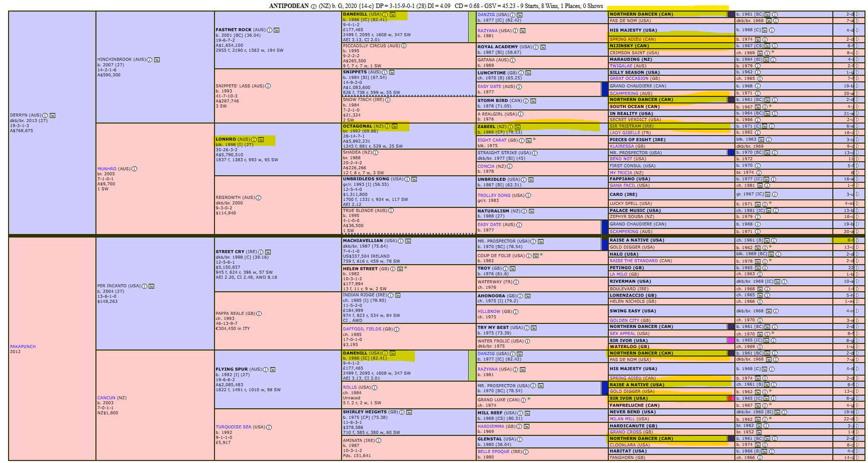Screen dimensions: 868x463
Task: Open the MUNHRO horse link
Action: click(107, 169)
